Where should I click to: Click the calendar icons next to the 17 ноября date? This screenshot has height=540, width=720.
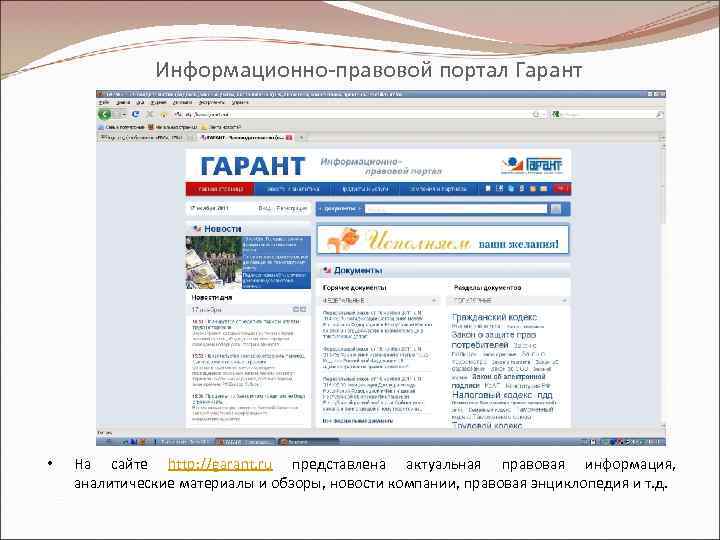[299, 309]
